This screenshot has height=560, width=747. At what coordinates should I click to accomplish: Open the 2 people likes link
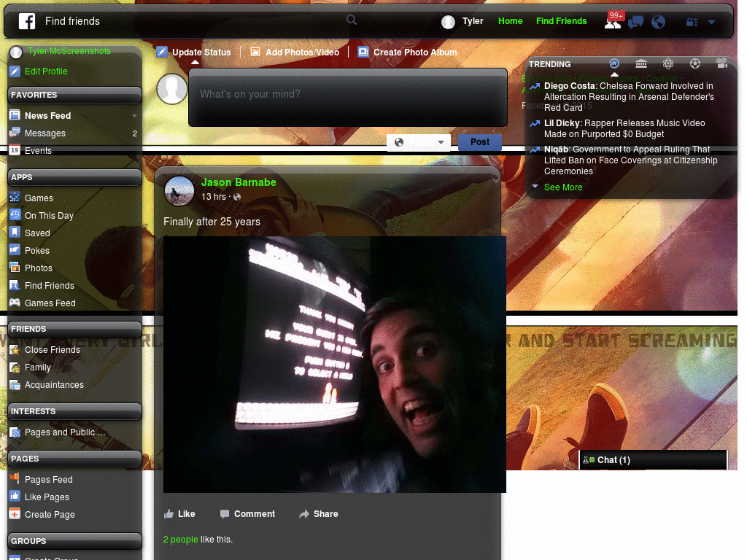[x=181, y=539]
